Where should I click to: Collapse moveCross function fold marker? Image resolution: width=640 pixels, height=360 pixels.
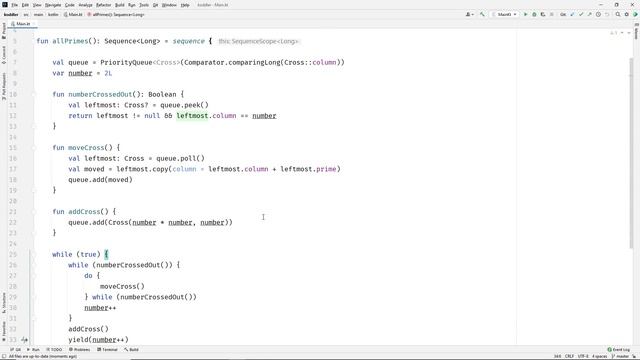(x=34, y=148)
